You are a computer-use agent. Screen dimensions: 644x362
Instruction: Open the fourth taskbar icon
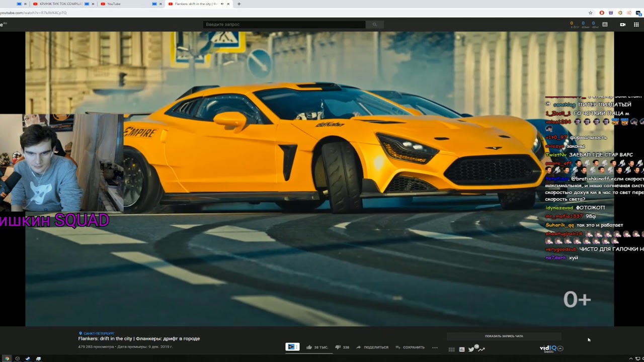[x=38, y=358]
